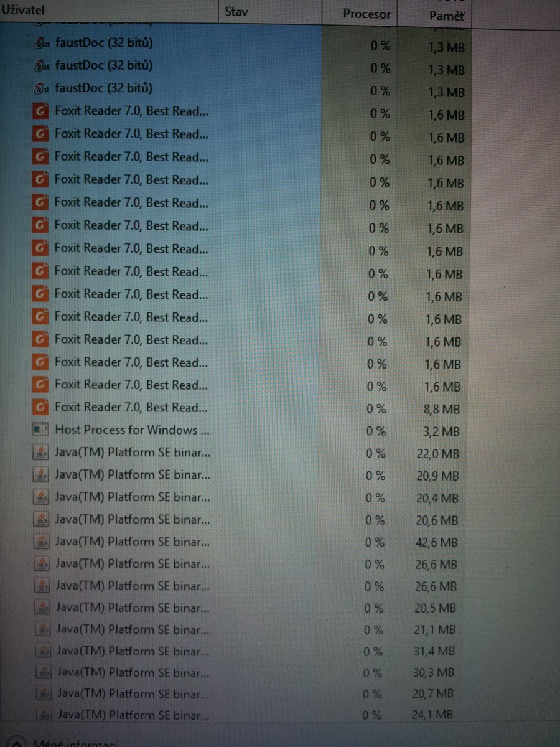
Task: Click faustDoc icon directly above the Foxit entries
Action: [x=40, y=88]
